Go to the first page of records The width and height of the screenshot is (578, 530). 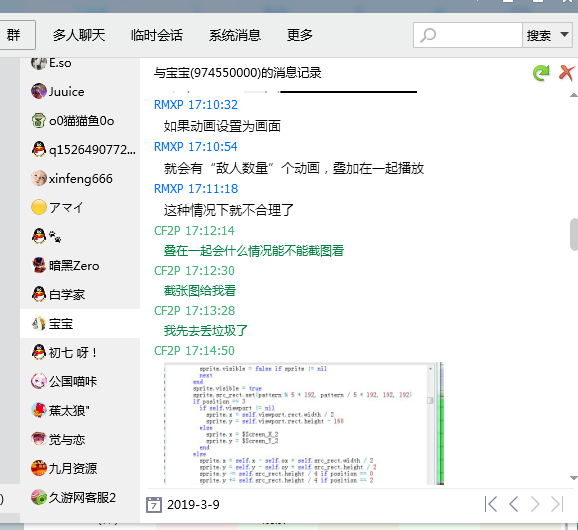pyautogui.click(x=490, y=504)
